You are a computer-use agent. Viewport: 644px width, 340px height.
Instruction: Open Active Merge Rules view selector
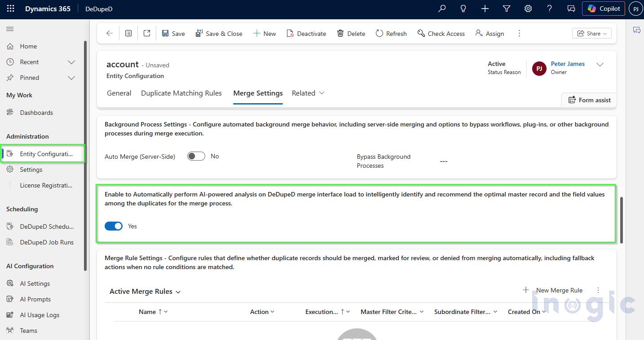coord(145,292)
